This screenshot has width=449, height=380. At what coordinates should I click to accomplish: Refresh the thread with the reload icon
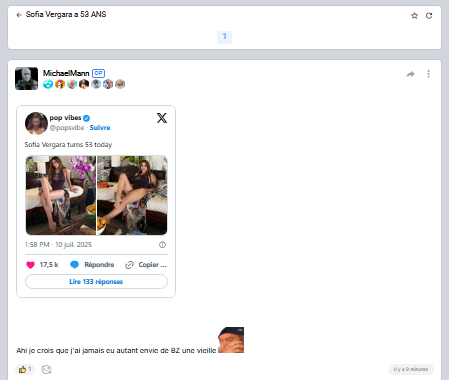[x=429, y=16]
